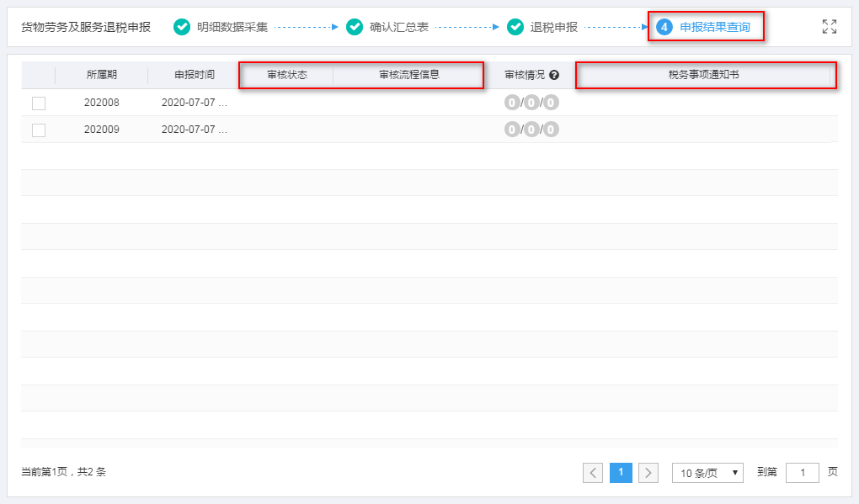Viewport: 859px width, 504px height.
Task: Click the checkmark icon beside 确认汇总表
Action: coord(355,27)
